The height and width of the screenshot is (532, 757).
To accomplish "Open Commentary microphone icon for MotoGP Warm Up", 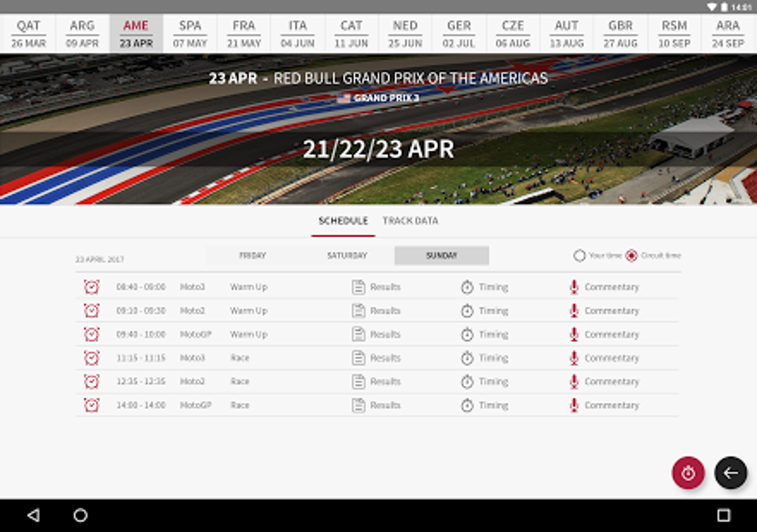I will click(574, 334).
